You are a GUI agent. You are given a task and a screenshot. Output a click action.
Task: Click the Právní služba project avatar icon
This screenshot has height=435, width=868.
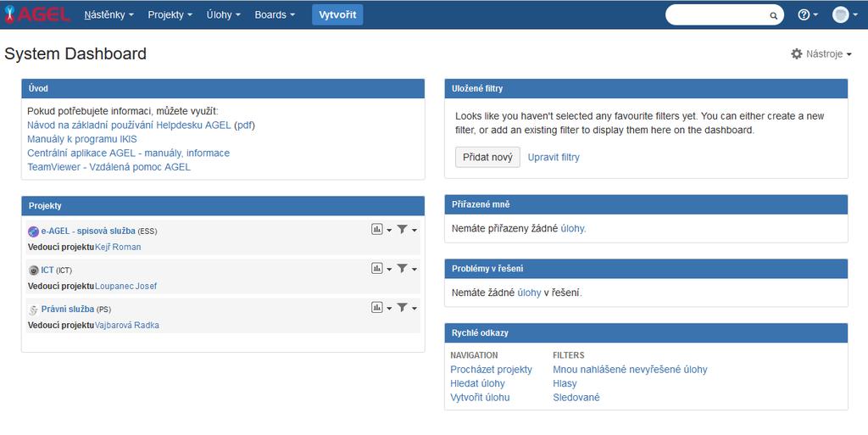pos(33,310)
